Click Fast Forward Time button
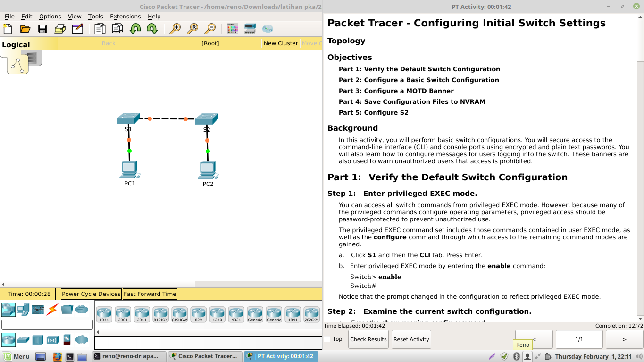The width and height of the screenshot is (644, 362). coord(150,294)
